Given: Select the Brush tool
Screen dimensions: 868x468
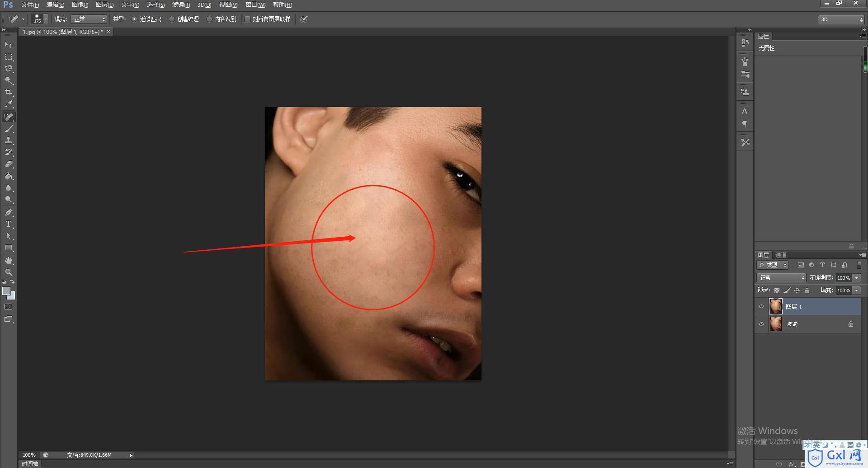Looking at the screenshot, I should (9, 129).
